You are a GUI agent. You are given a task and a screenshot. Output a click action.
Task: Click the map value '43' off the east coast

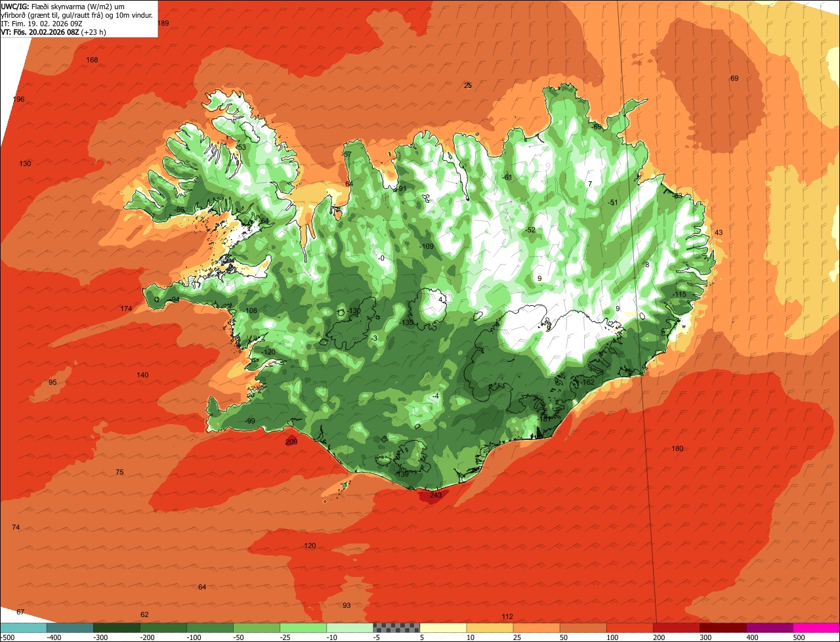pyautogui.click(x=719, y=232)
